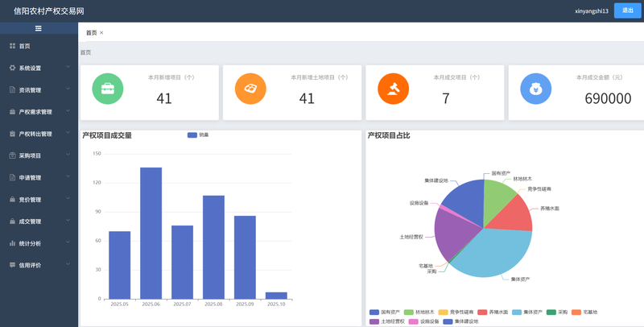Screen dimensions: 644x327
Task: Click the gavel icon for 本月成交项目
Action: click(x=394, y=89)
